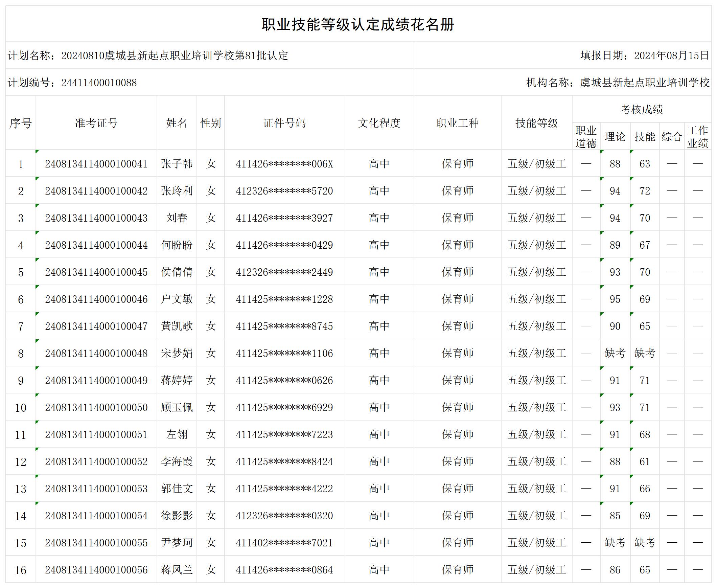
Task: Click the name cell 张子韩
Action: pyautogui.click(x=177, y=164)
